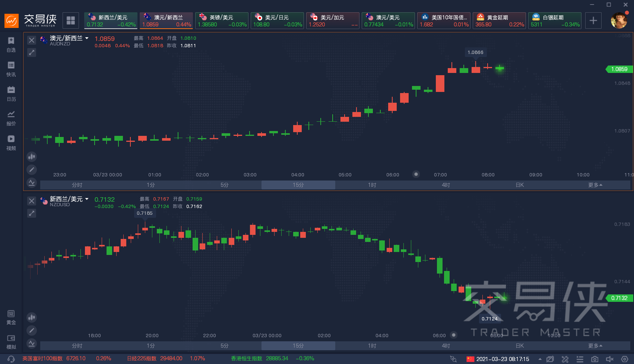
Task: Expand the 澳元/新西兰 symbol dropdown
Action: [x=87, y=38]
